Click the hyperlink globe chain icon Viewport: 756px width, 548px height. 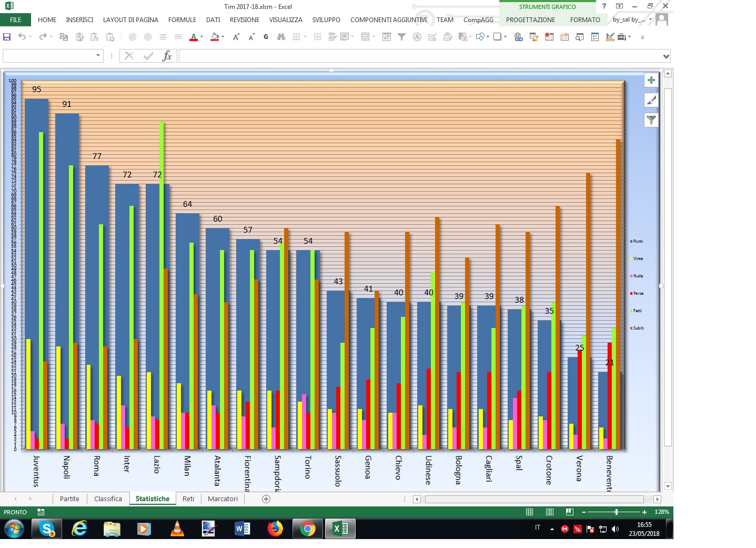[x=519, y=37]
